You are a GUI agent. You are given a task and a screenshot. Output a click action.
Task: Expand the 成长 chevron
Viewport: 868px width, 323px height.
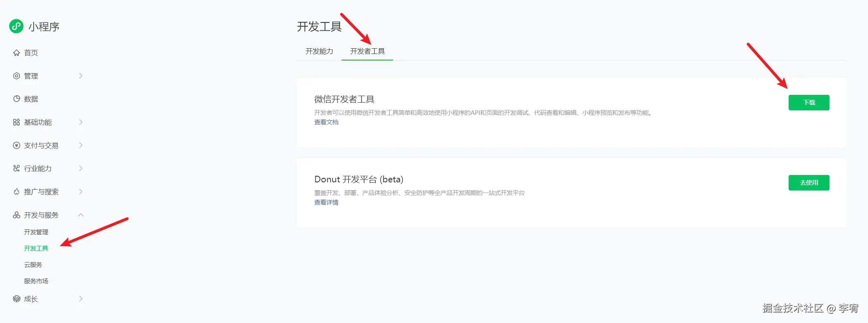point(81,299)
